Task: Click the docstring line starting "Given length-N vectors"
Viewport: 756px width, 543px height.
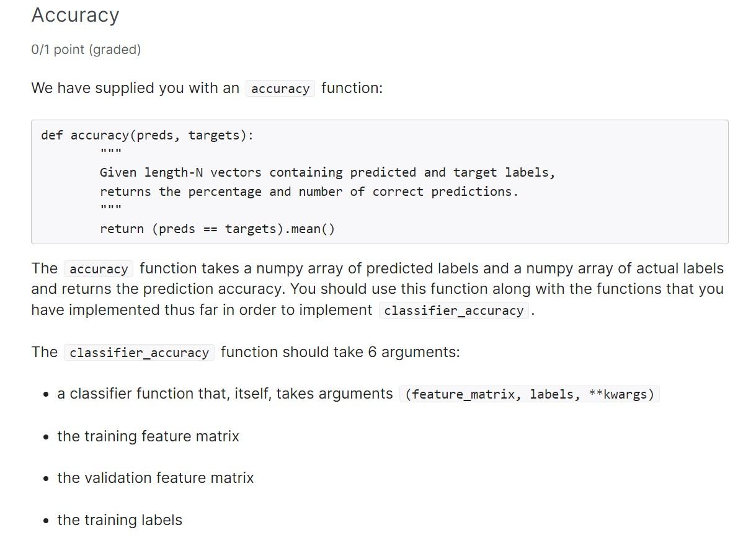Action: (x=327, y=172)
